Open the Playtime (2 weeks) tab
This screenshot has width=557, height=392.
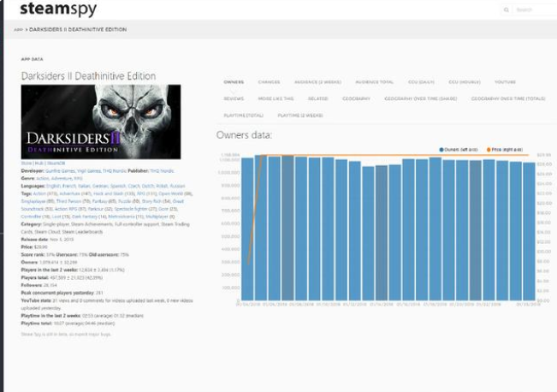pos(300,116)
